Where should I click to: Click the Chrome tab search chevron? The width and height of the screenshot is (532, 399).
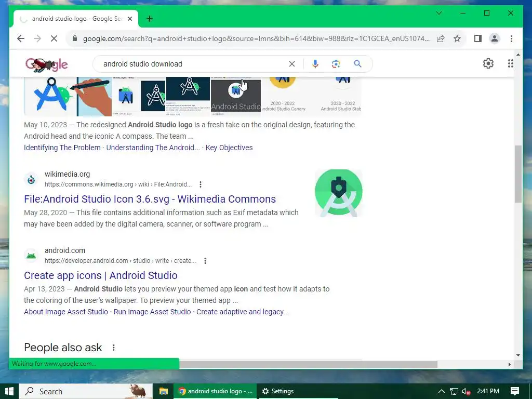[x=438, y=13]
